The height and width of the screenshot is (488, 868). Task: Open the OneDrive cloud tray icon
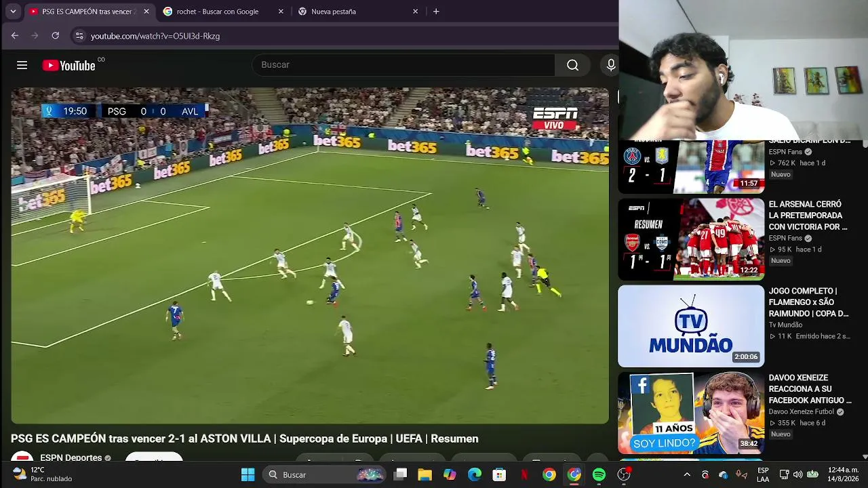[723, 474]
